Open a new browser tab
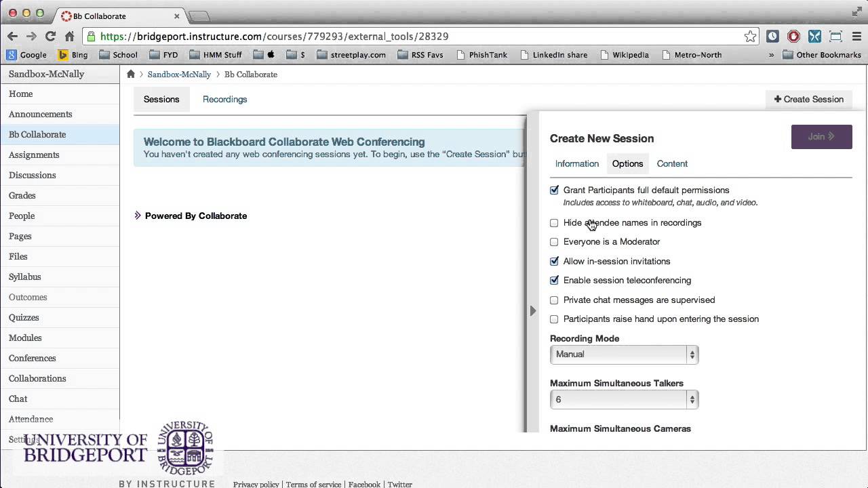 click(199, 16)
